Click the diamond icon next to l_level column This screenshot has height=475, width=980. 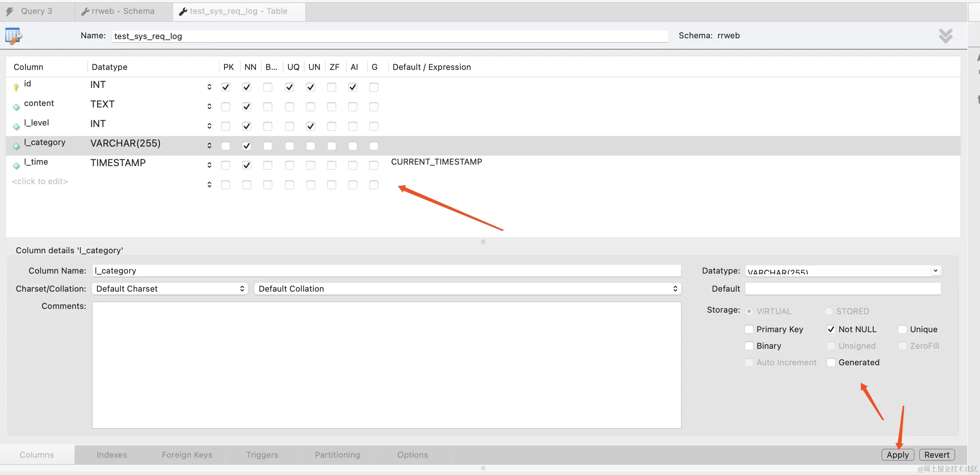pos(16,126)
